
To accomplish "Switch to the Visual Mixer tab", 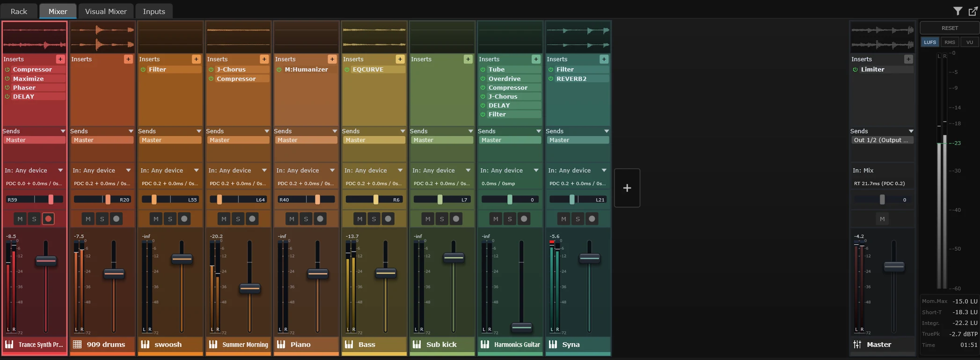I will pyautogui.click(x=106, y=11).
